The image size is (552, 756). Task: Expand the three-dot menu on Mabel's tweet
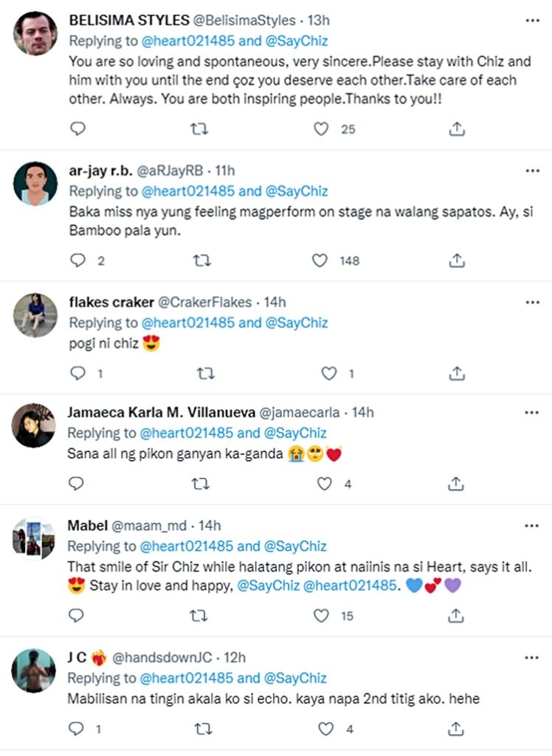click(x=532, y=526)
